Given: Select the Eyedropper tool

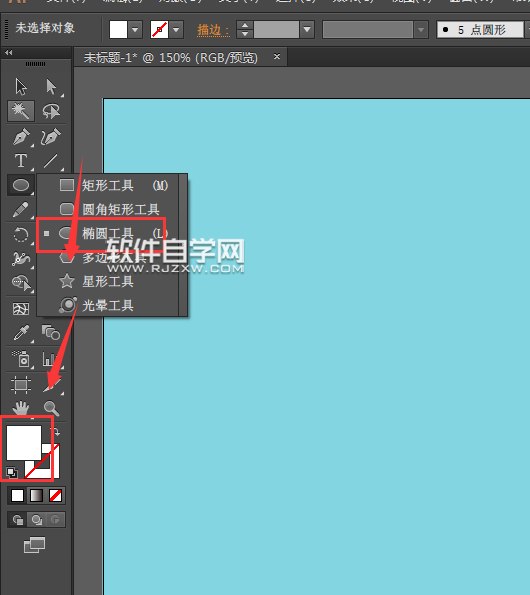Looking at the screenshot, I should [x=21, y=333].
